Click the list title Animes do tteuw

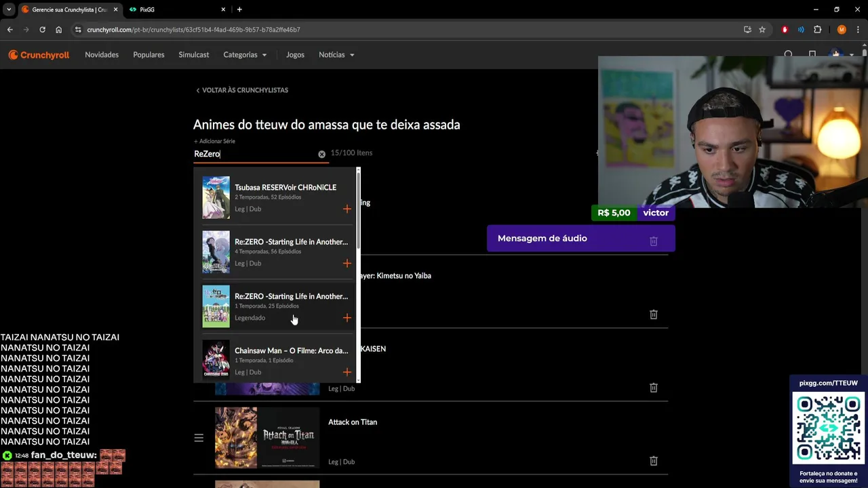point(326,125)
